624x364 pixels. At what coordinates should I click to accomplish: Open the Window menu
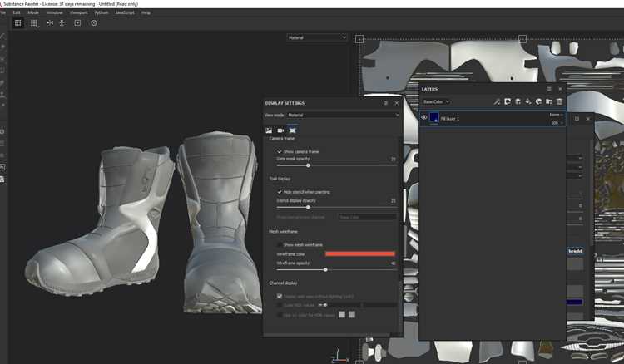click(x=55, y=12)
